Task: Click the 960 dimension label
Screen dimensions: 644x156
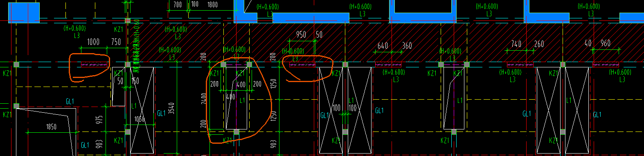Action: (606, 43)
